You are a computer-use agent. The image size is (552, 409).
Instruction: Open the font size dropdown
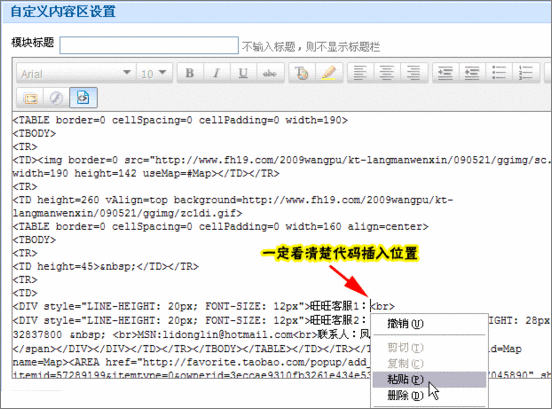tap(155, 73)
